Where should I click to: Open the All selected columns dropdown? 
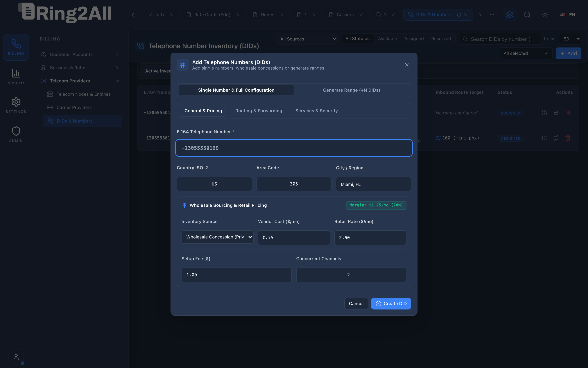(526, 53)
